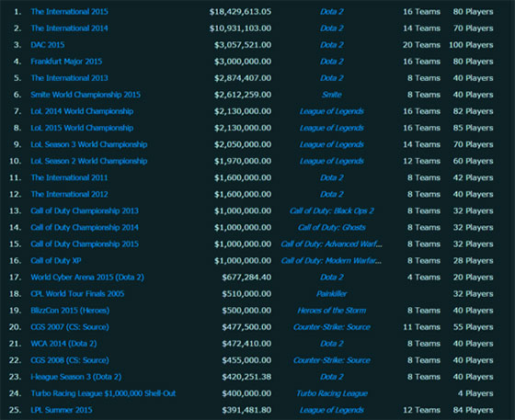Open CGS 2007 (CS: Source) link
The width and height of the screenshot is (515, 420).
coord(70,327)
